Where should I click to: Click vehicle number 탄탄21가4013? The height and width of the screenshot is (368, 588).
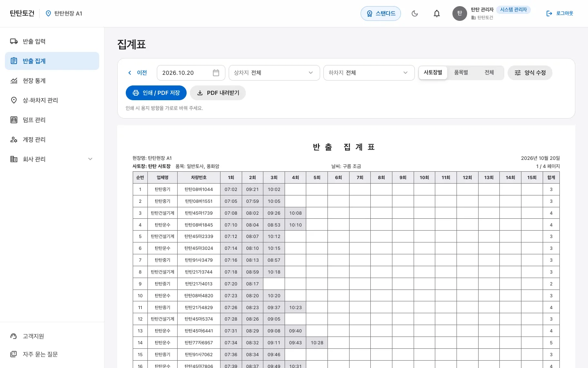coord(199,284)
